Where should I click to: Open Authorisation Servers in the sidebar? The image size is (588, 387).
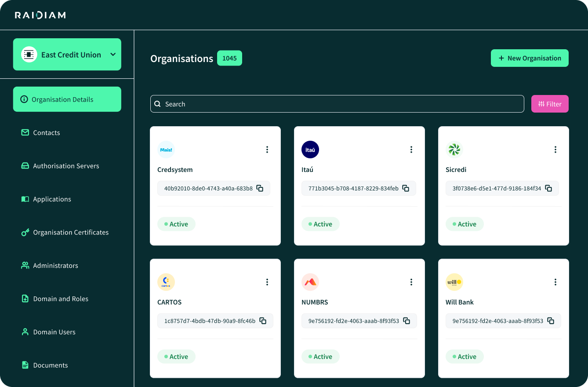click(66, 166)
